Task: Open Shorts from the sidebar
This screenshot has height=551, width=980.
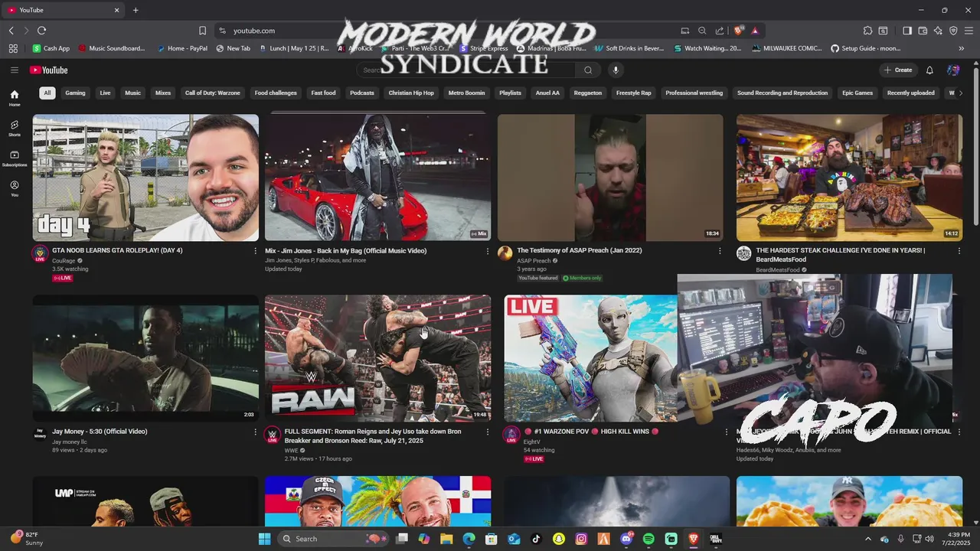Action: pyautogui.click(x=15, y=128)
